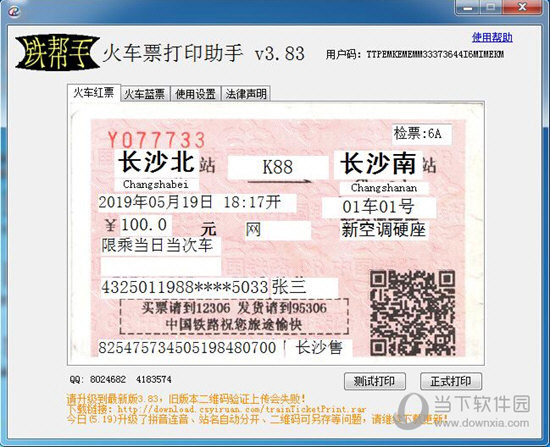Viewport: 550px width, 447px height.
Task: Edit the ID number field 4325011988****5033
Action: [185, 288]
